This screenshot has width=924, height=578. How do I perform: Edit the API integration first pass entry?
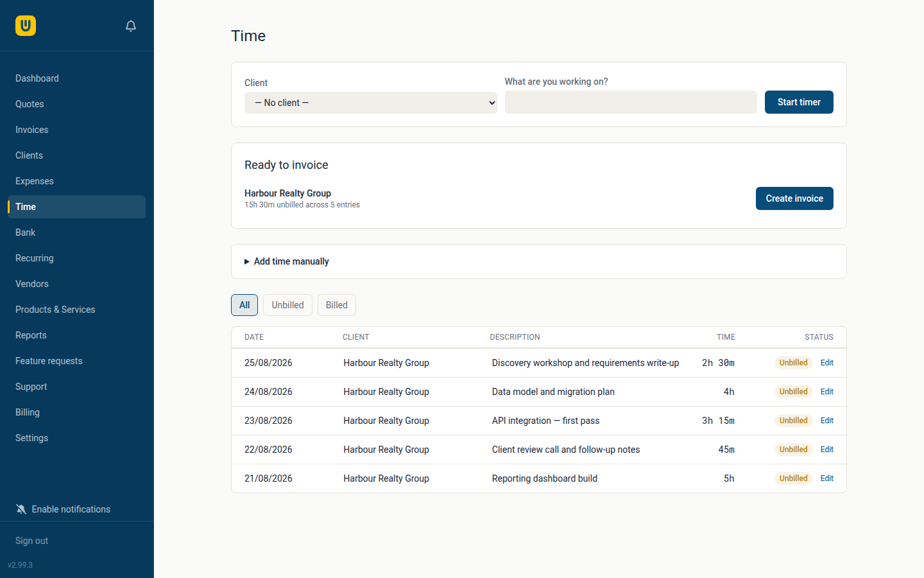826,421
